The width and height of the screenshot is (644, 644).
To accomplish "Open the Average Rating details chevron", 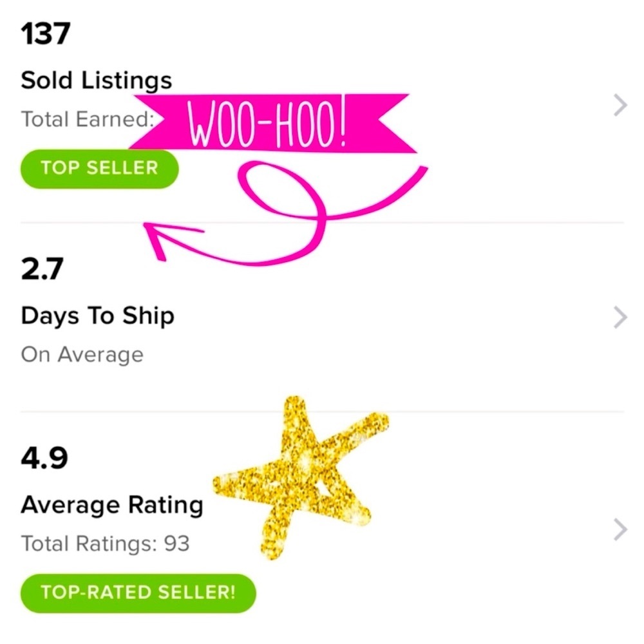I will coord(620,529).
